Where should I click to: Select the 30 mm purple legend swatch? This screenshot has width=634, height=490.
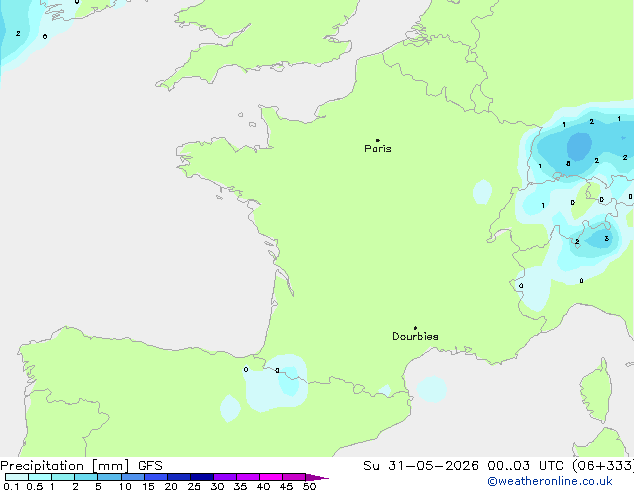point(225,477)
